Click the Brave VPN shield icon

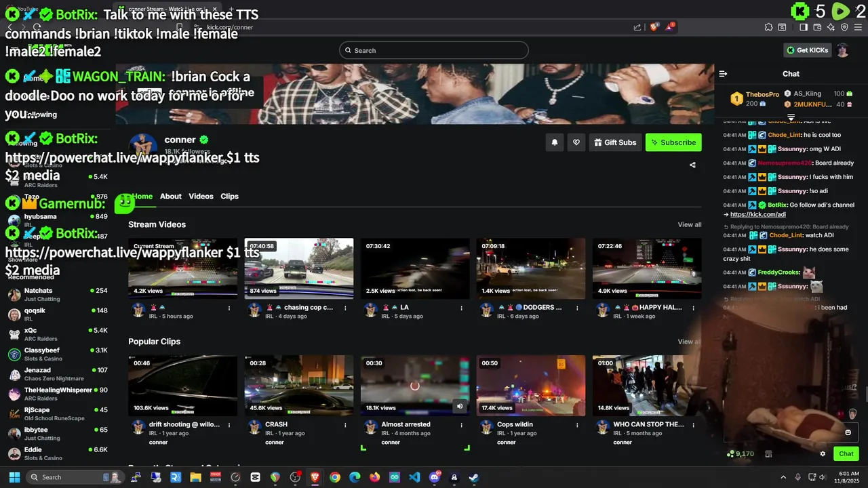coord(844,27)
